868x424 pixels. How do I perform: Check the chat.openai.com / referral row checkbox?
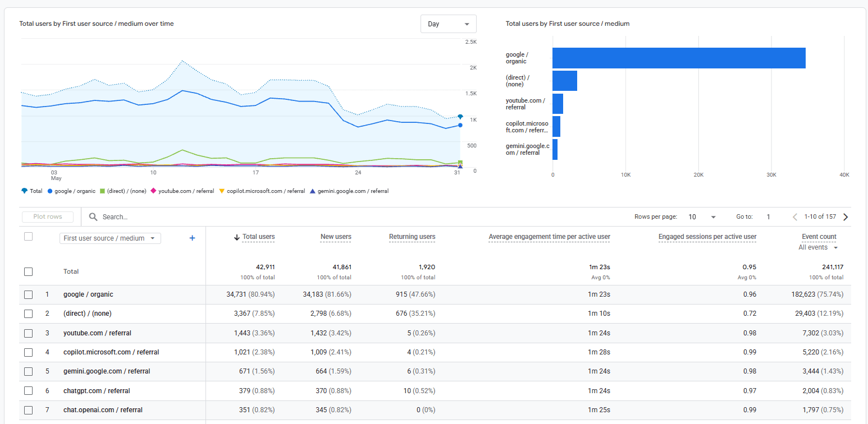(x=28, y=410)
